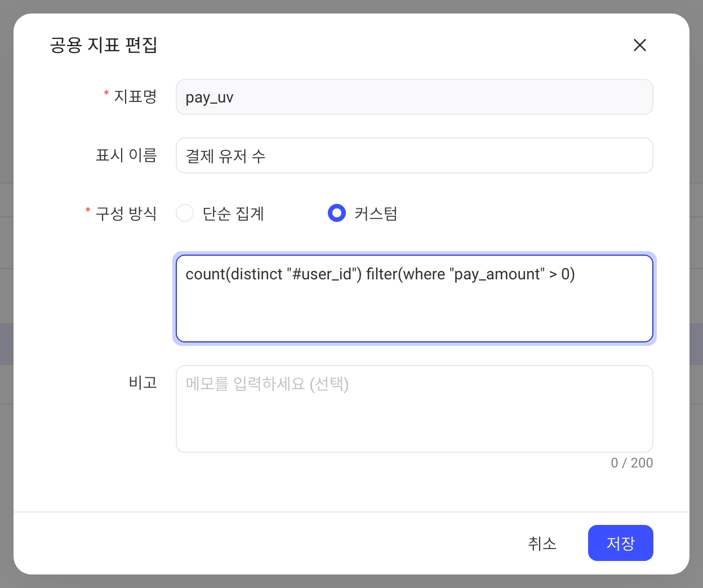Click the 비고 field label
703x588 pixels.
click(x=143, y=382)
